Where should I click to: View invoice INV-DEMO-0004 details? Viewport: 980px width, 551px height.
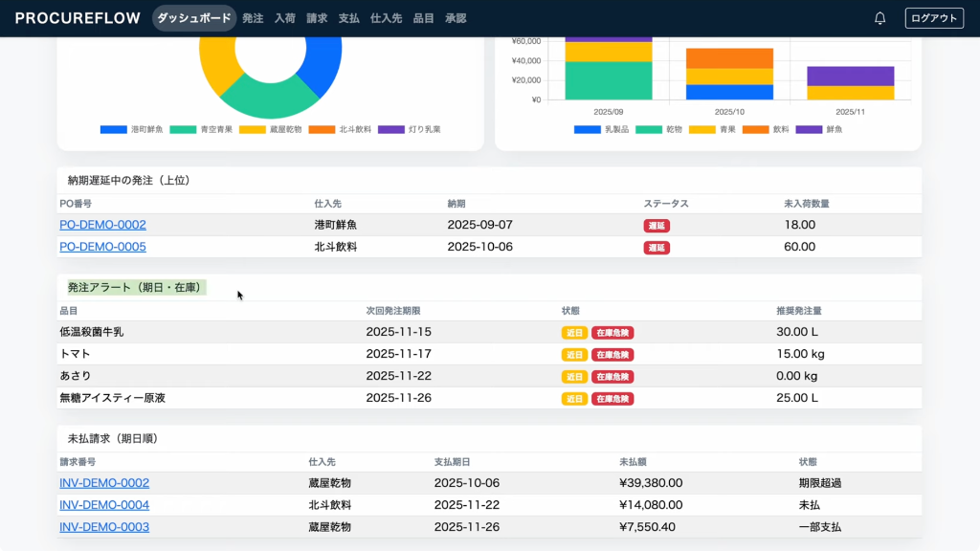click(104, 505)
